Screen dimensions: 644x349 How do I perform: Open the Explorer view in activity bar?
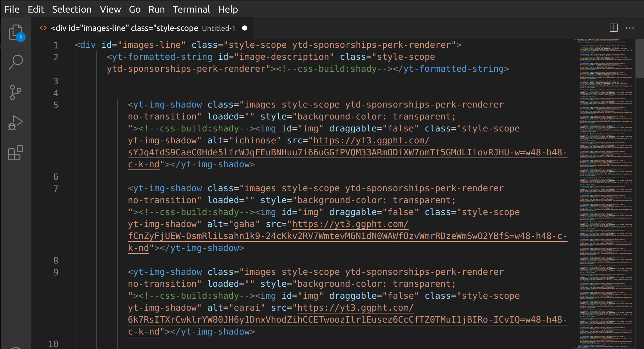pos(15,32)
